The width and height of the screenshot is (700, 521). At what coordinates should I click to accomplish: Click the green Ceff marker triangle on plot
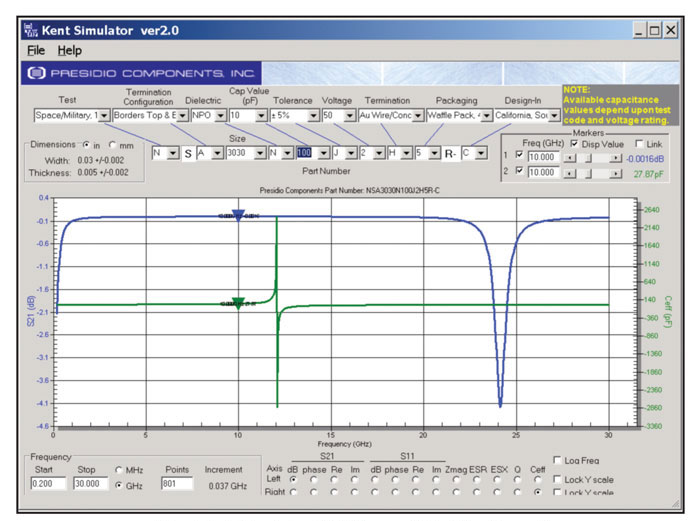point(238,303)
